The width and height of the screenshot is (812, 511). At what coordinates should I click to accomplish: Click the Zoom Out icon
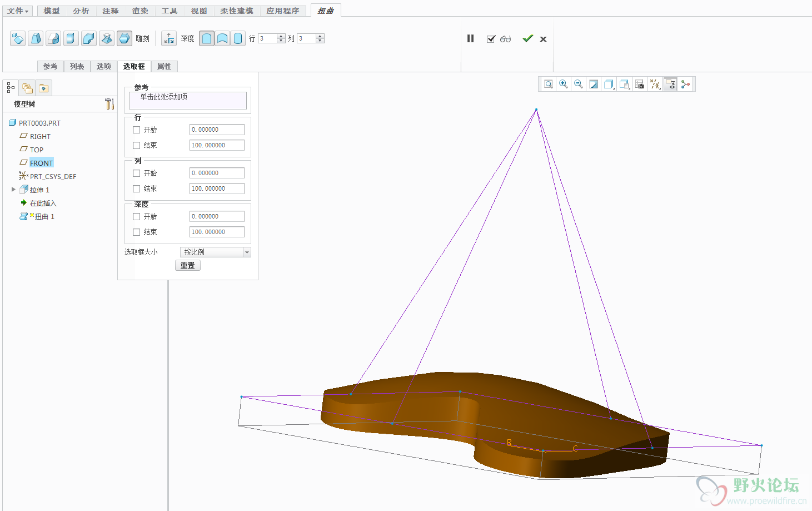point(579,84)
